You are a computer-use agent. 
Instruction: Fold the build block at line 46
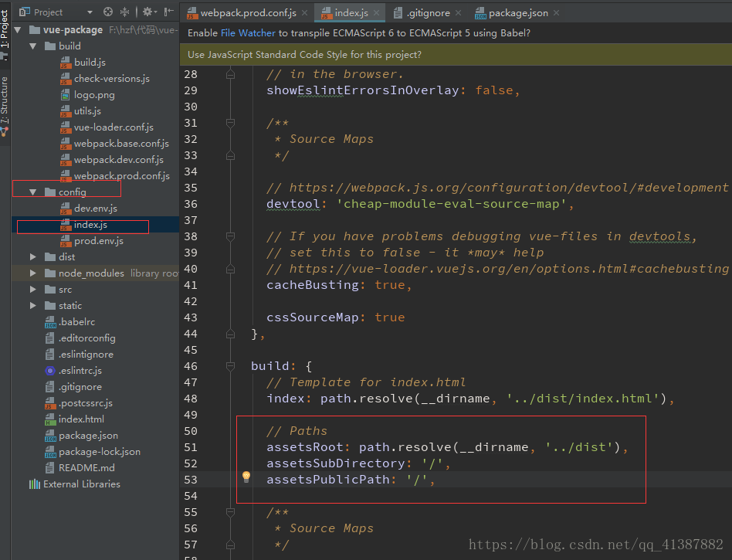(230, 366)
